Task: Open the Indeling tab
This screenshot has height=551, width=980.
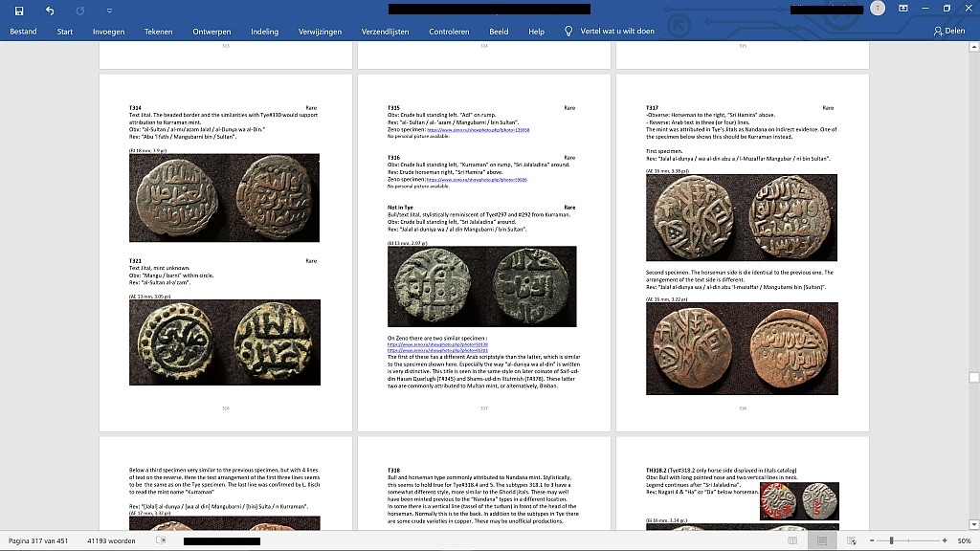Action: tap(265, 32)
